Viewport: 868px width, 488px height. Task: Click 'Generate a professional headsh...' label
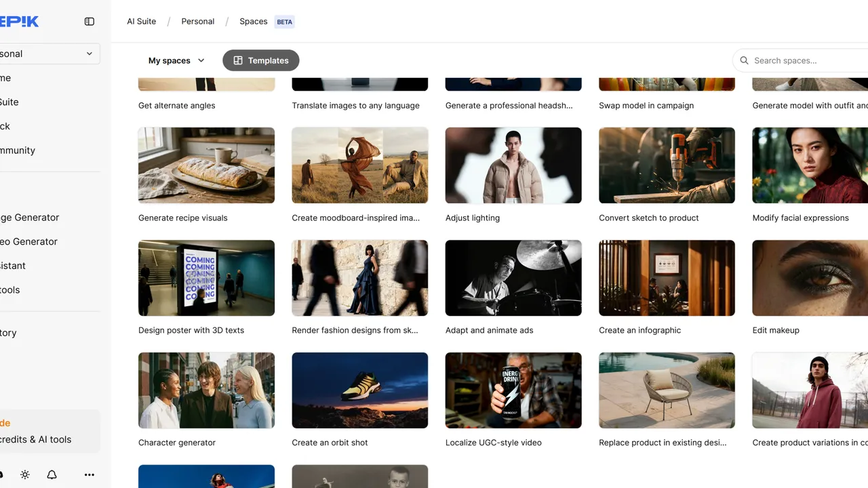509,106
